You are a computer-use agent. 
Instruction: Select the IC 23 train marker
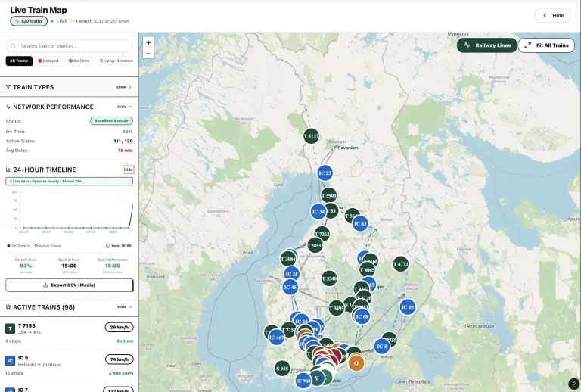[325, 173]
